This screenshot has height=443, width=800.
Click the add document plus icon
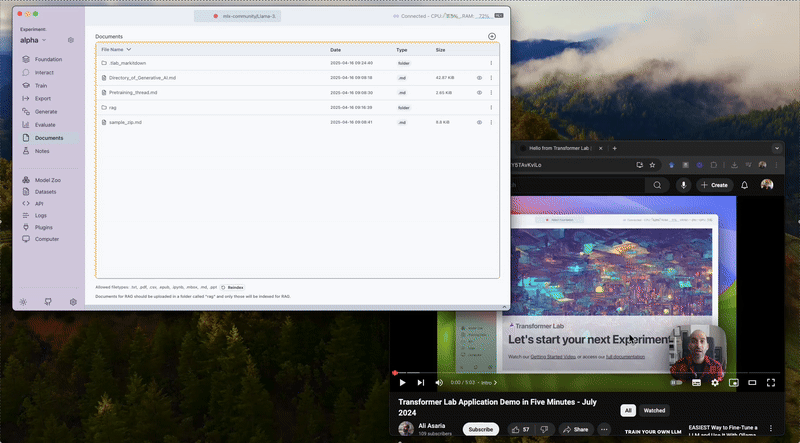click(491, 36)
